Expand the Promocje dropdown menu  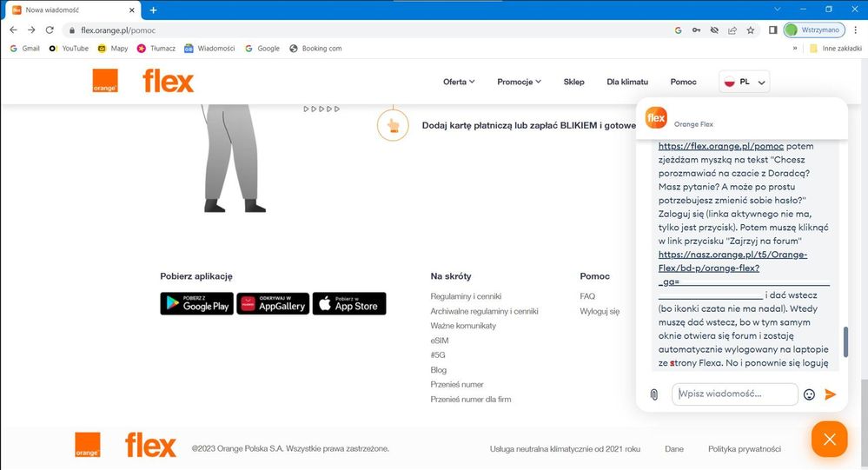(x=519, y=82)
